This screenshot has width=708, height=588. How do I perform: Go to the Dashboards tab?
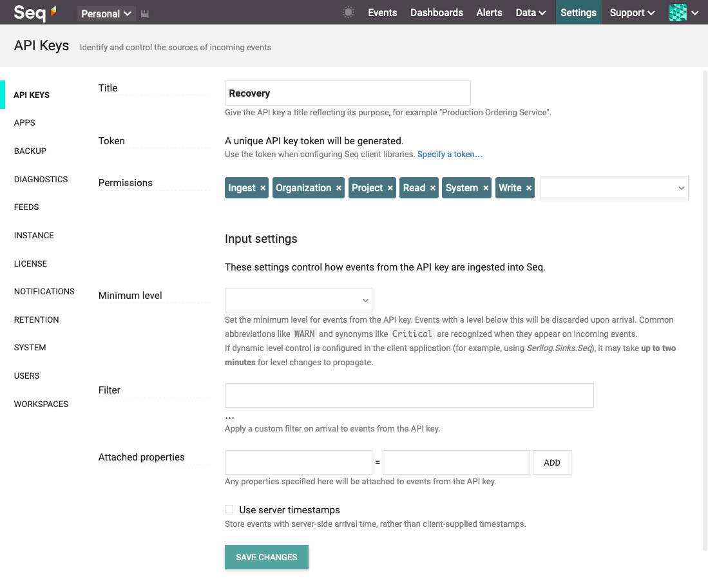pos(437,13)
